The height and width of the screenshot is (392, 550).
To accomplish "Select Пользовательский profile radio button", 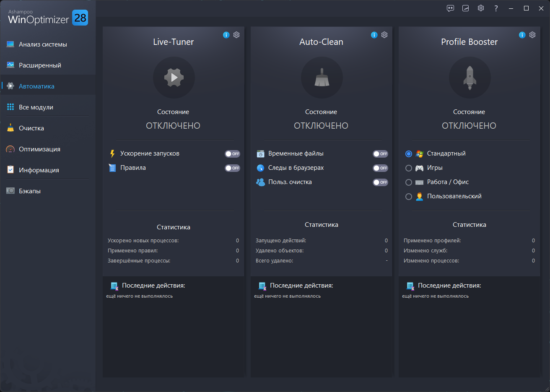I will (409, 197).
